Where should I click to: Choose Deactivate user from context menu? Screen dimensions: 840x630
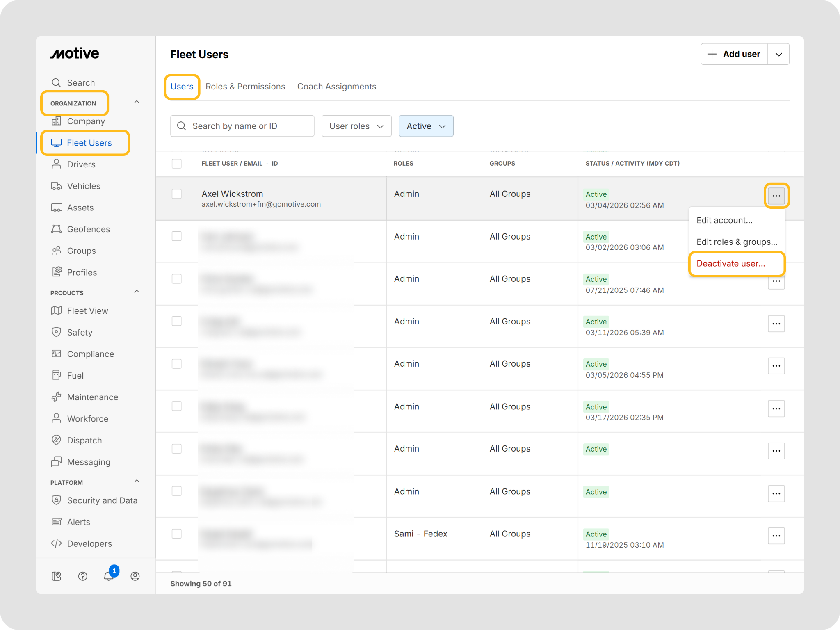click(730, 263)
